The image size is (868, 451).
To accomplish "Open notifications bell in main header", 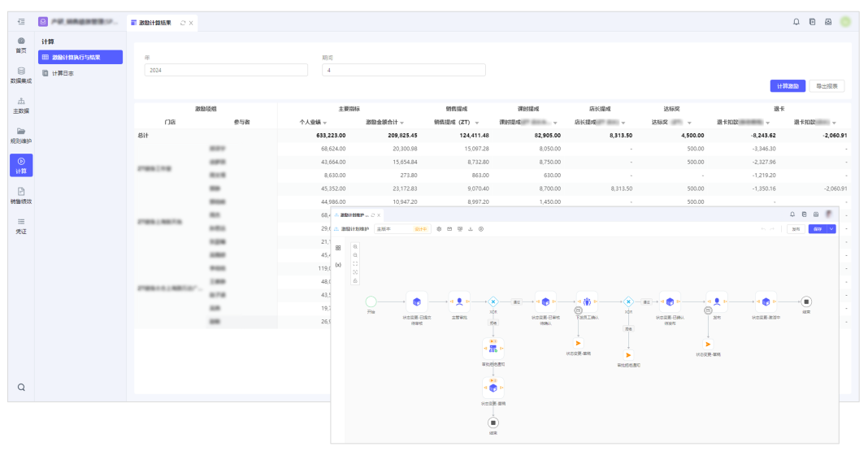I will coord(796,22).
